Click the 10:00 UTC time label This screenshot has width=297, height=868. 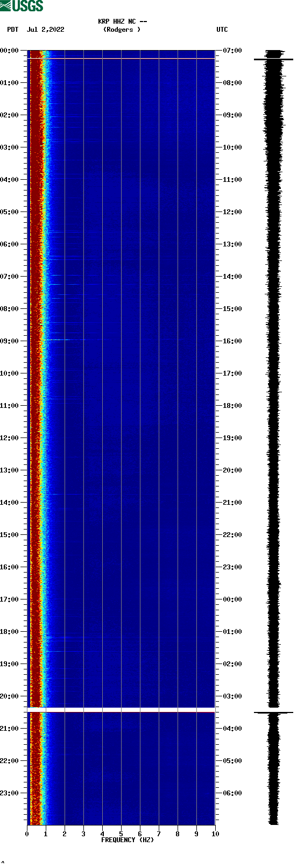[232, 147]
